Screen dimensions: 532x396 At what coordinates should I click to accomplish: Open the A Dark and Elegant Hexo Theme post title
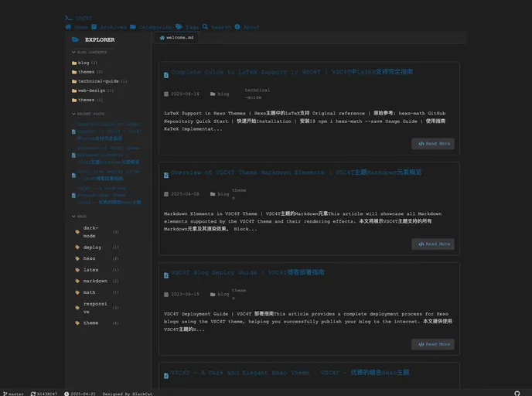(x=290, y=373)
